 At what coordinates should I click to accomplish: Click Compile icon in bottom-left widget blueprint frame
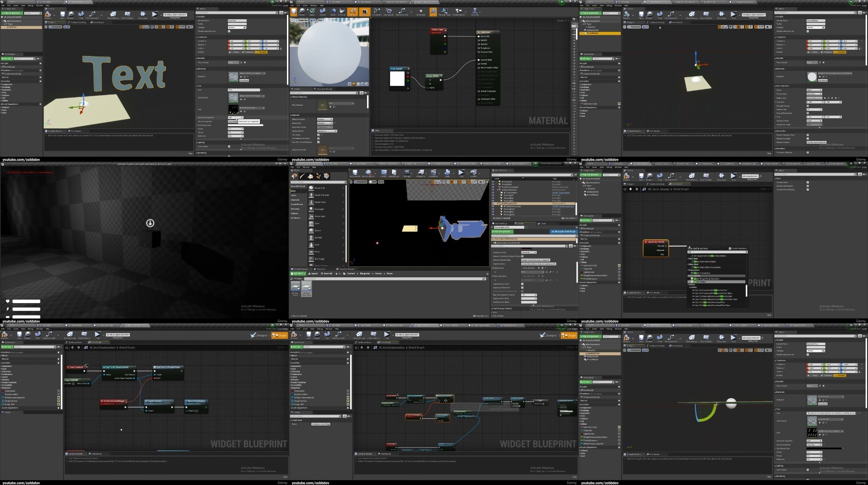click(4, 335)
